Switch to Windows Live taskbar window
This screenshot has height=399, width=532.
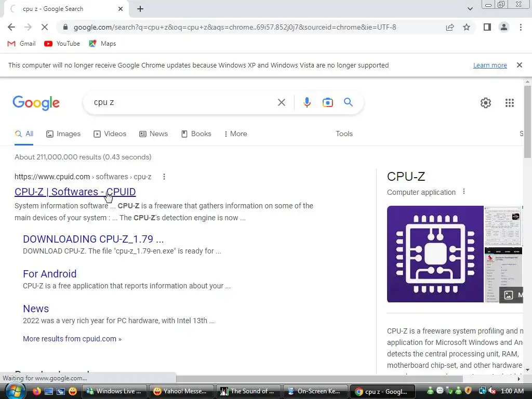coord(115,391)
